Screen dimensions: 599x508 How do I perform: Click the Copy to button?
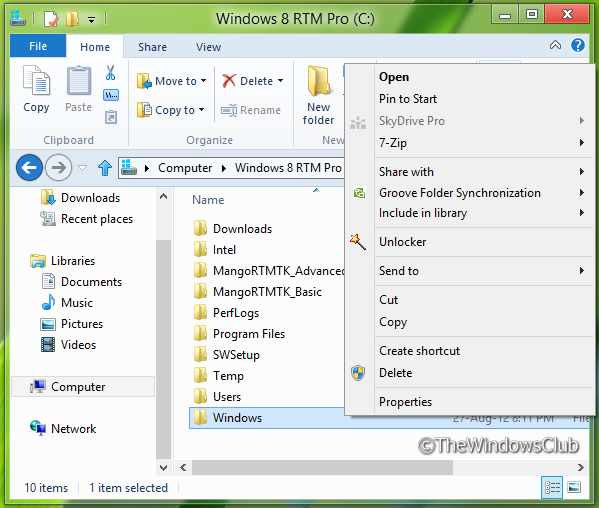tap(171, 110)
